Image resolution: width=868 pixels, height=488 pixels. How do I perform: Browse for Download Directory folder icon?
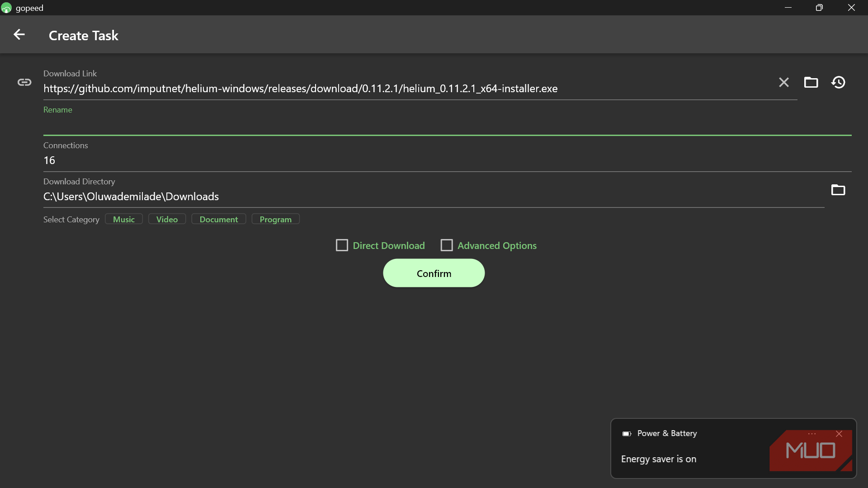838,190
